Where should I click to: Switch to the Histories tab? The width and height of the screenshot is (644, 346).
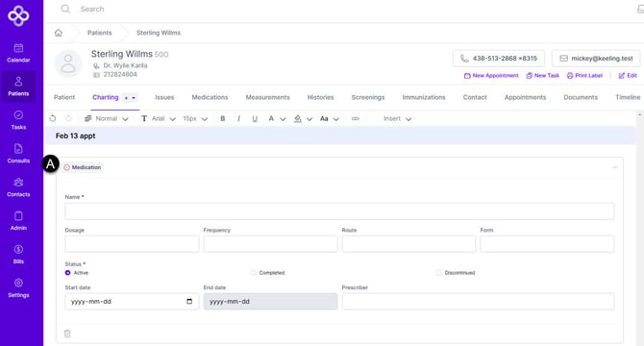[320, 97]
